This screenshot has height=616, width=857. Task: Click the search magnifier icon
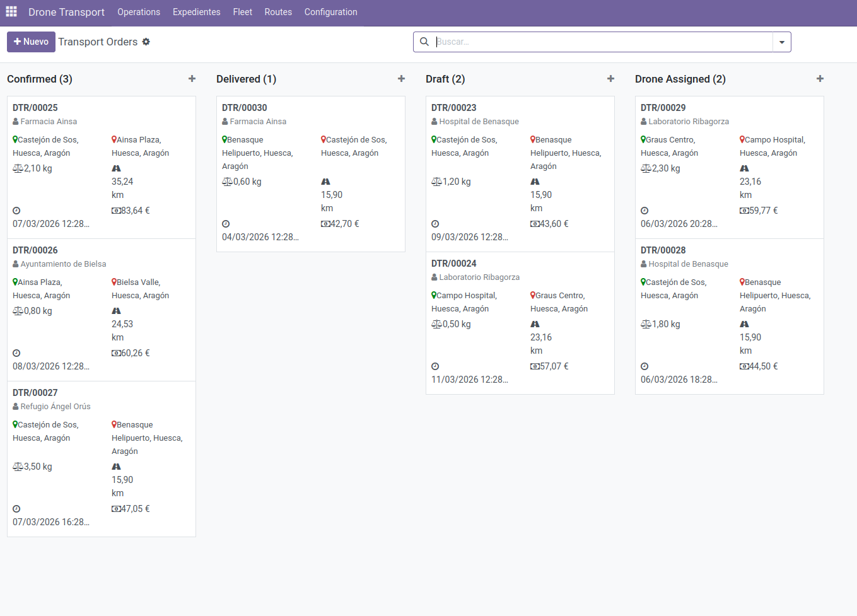tap(424, 42)
